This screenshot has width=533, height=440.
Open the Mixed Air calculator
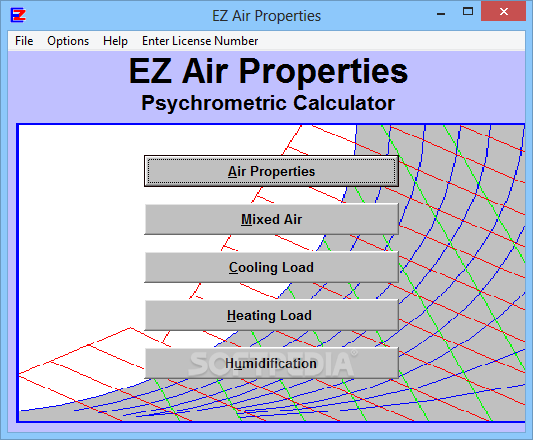[x=271, y=219]
